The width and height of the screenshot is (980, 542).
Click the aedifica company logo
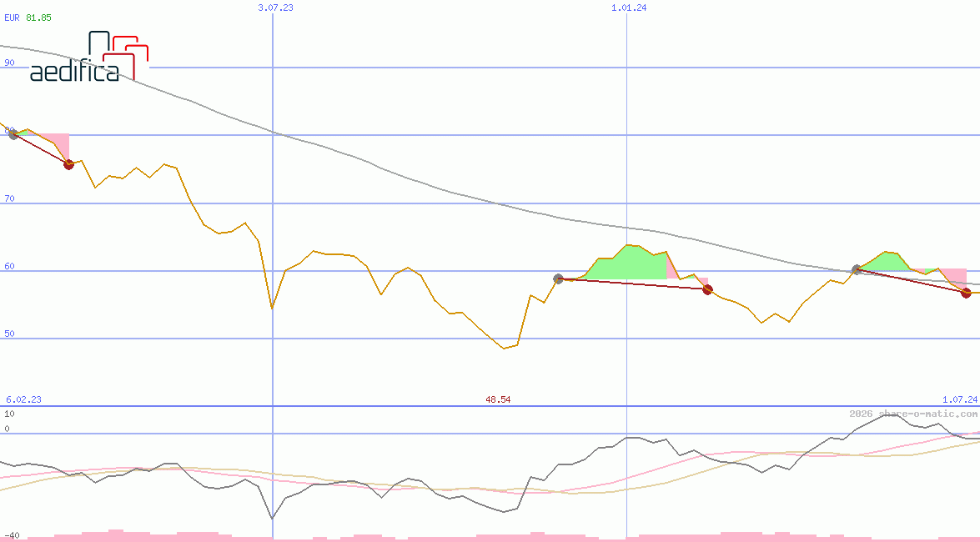click(88, 58)
